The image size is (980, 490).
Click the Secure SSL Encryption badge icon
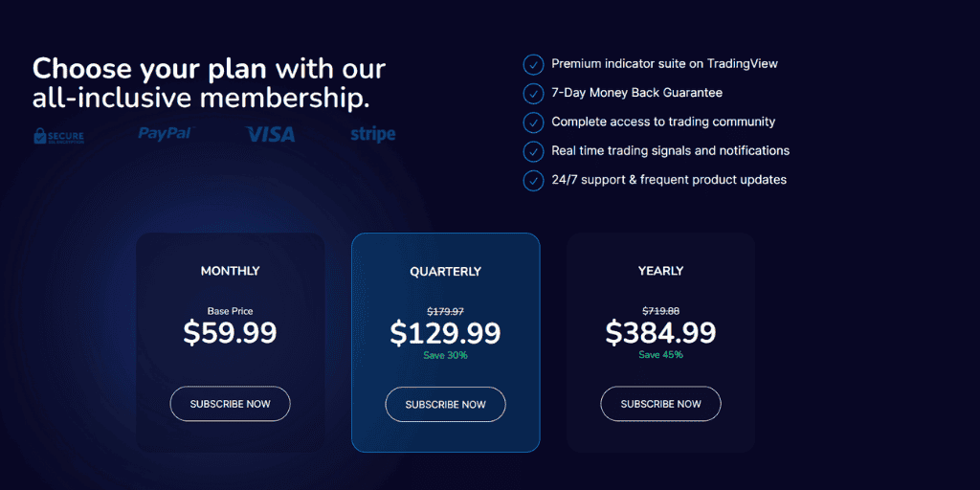point(58,136)
